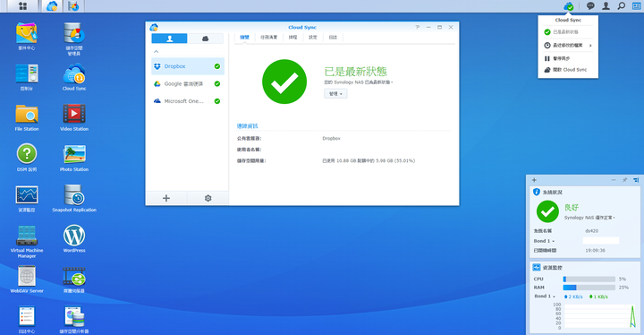This screenshot has height=335, width=644.
Task: Click the ds420 server name value
Action: coord(591,231)
